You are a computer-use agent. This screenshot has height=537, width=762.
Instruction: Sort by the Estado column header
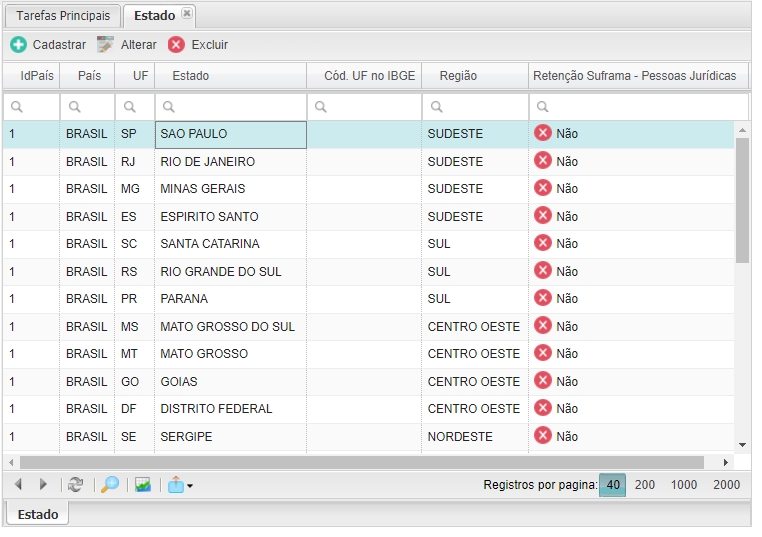tap(231, 76)
